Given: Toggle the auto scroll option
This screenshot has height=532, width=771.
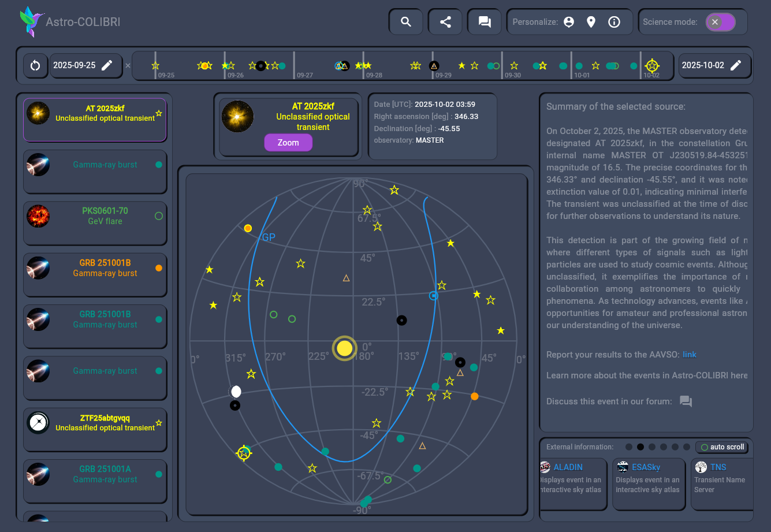Looking at the screenshot, I should coord(721,447).
